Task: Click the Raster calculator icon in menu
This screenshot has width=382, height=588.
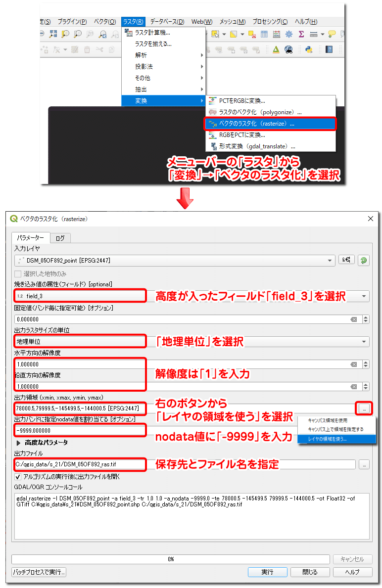Action: [x=128, y=33]
